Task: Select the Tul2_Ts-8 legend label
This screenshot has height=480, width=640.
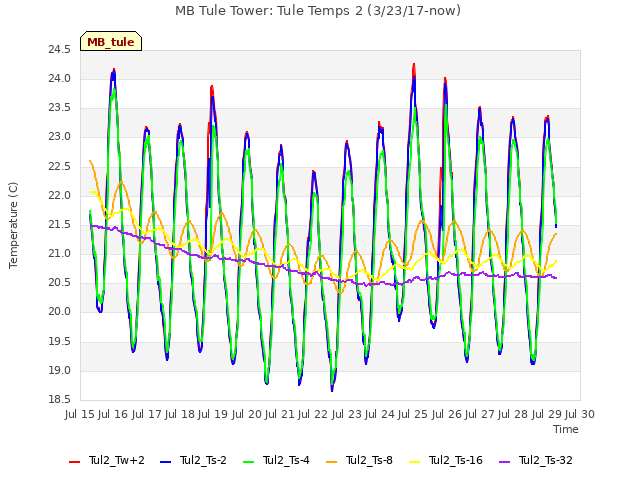Action: click(369, 460)
